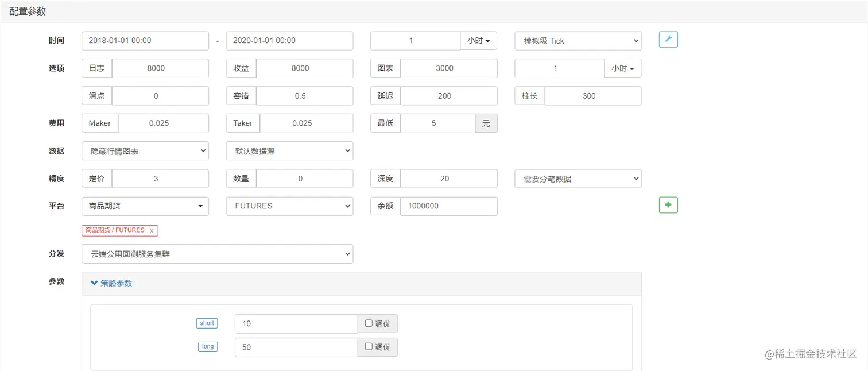Click the end time field 2020-01-01 00:00
Image resolution: width=868 pixels, height=371 pixels.
289,41
